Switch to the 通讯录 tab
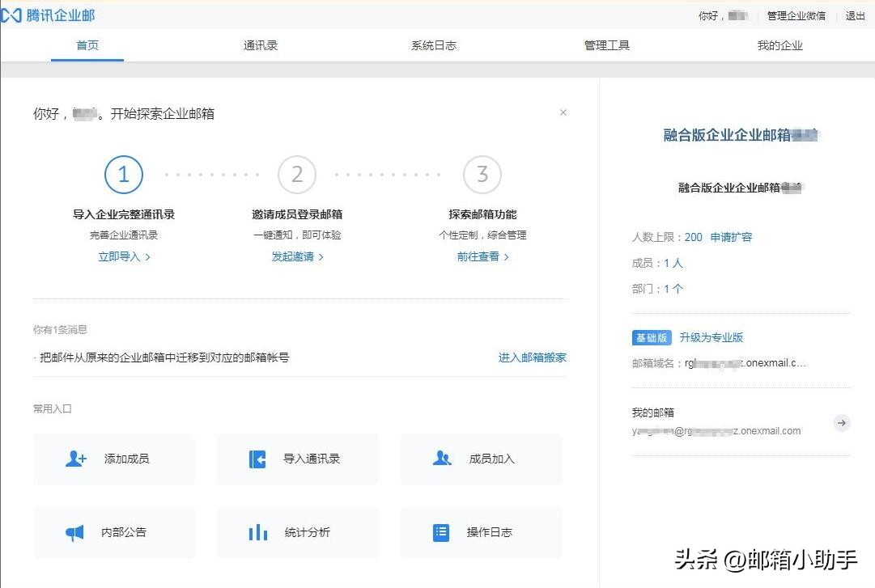Image resolution: width=875 pixels, height=588 pixels. (259, 45)
